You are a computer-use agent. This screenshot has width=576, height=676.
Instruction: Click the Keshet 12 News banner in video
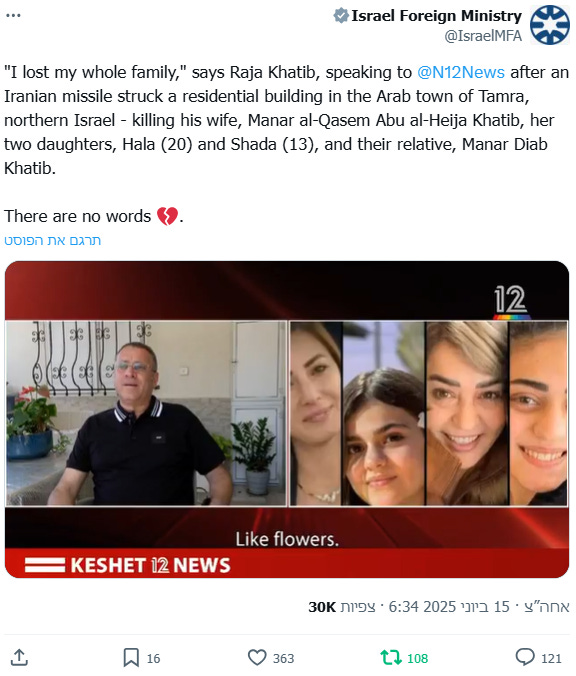(128, 565)
